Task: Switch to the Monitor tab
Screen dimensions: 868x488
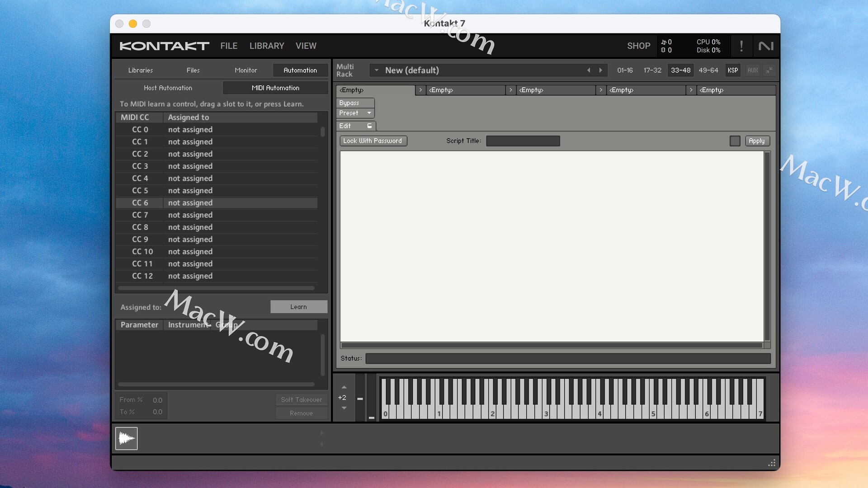Action: coord(245,70)
